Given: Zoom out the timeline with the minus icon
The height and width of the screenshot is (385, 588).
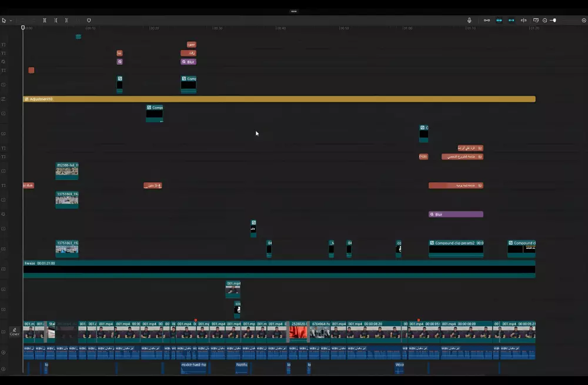Looking at the screenshot, I should [545, 20].
